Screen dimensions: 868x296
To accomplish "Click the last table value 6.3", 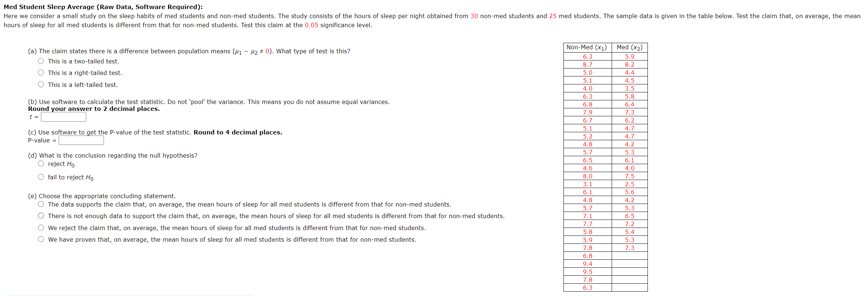I will coord(587,287).
